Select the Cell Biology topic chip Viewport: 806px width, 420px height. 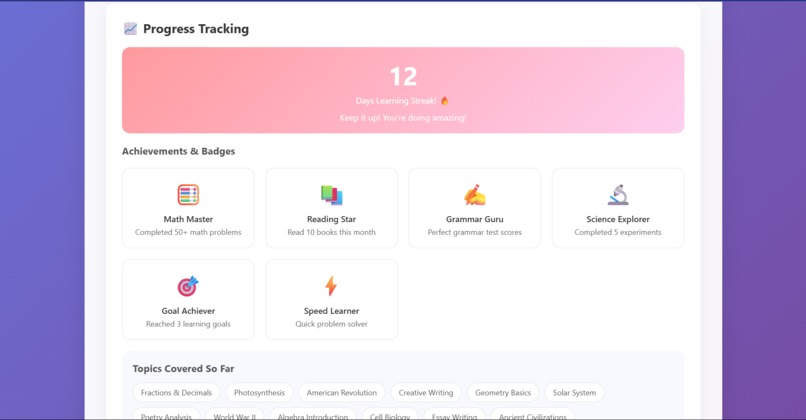pos(390,415)
